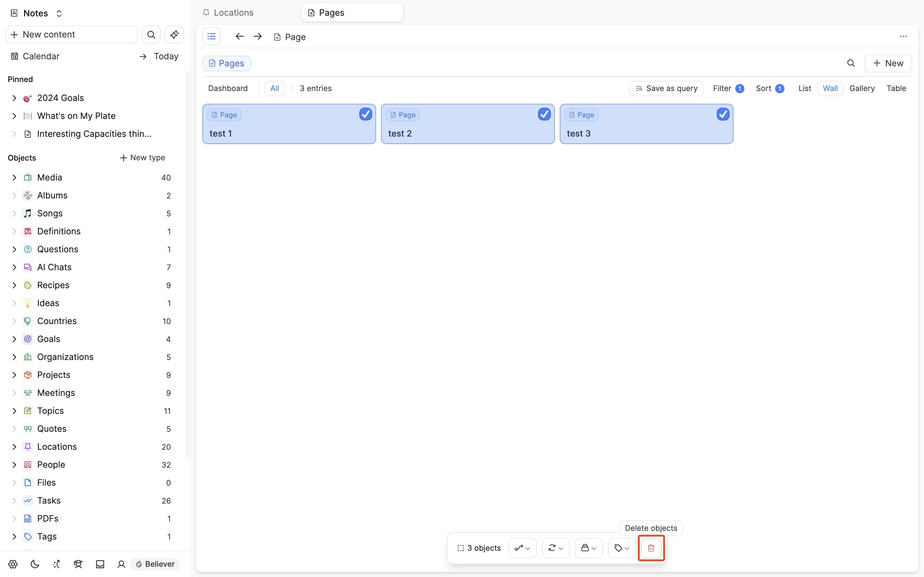Image resolution: width=924 pixels, height=577 pixels.
Task: Navigate back with the left arrow
Action: [x=239, y=37]
